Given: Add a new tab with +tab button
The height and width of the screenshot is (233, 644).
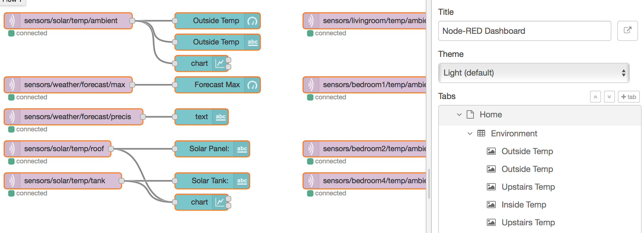Looking at the screenshot, I should click(x=629, y=97).
